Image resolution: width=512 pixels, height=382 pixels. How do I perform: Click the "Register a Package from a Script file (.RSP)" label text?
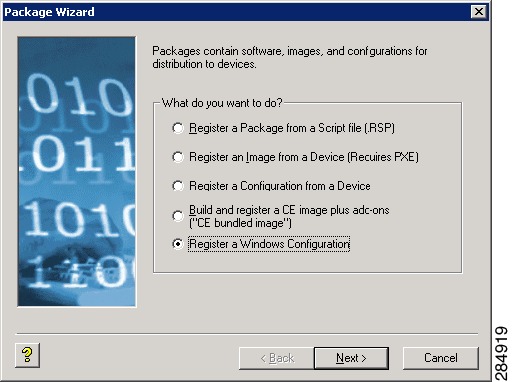click(292, 128)
